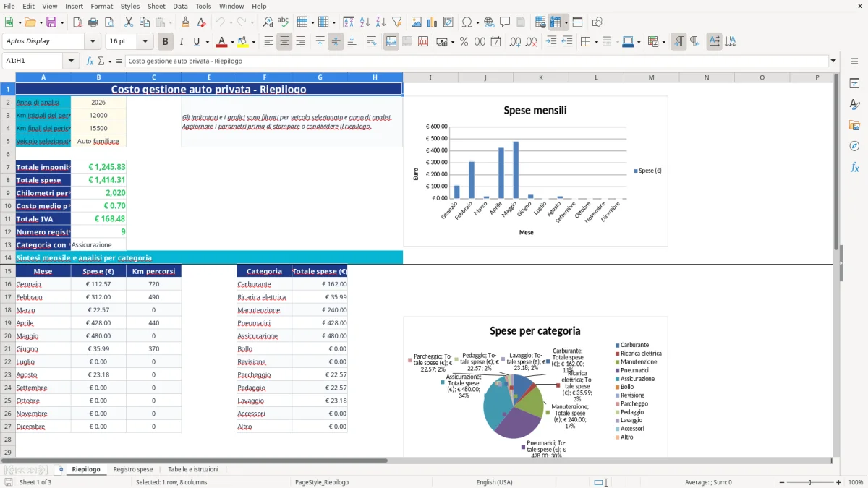Insert a pivot table
This screenshot has width=868, height=488.
click(448, 22)
